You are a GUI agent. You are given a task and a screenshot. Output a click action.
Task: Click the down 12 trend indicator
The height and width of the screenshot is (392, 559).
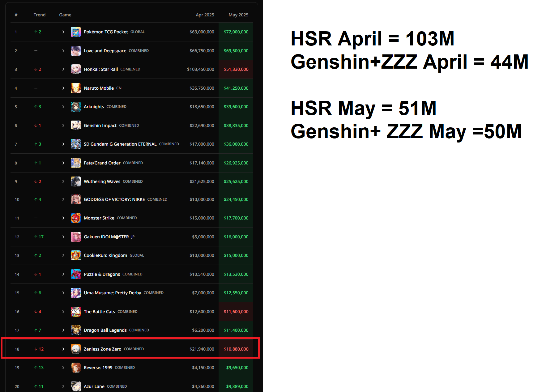click(x=39, y=349)
